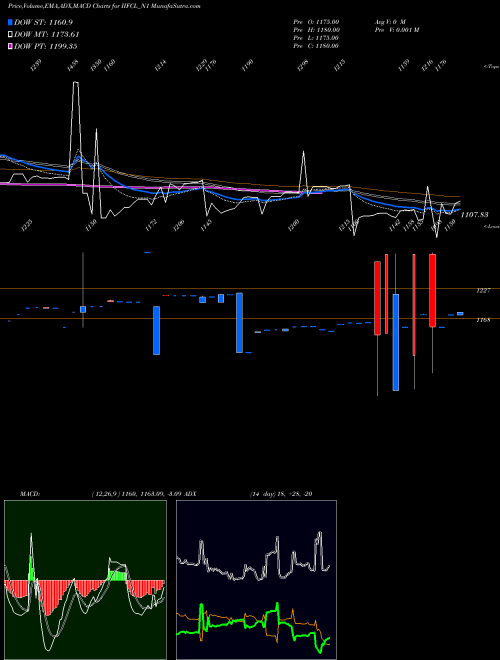This screenshot has width=500, height=660.
Task: Click the 1223 low price label
Action: [26, 225]
